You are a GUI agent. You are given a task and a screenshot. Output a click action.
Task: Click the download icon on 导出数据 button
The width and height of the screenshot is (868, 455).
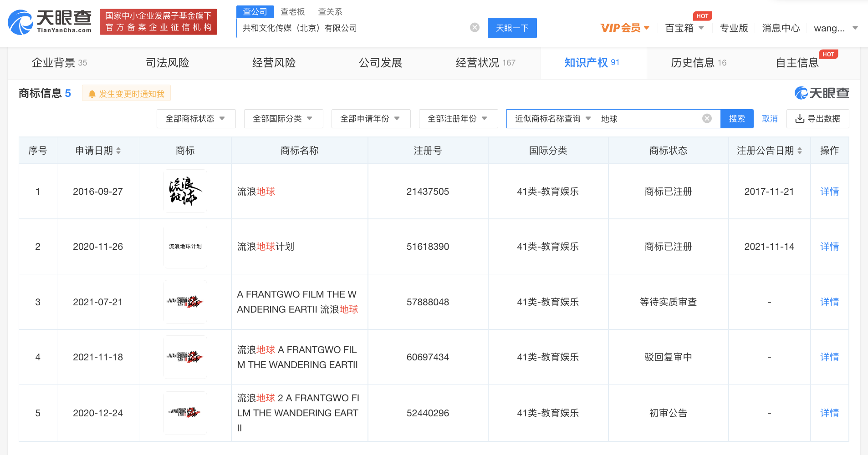click(x=799, y=119)
